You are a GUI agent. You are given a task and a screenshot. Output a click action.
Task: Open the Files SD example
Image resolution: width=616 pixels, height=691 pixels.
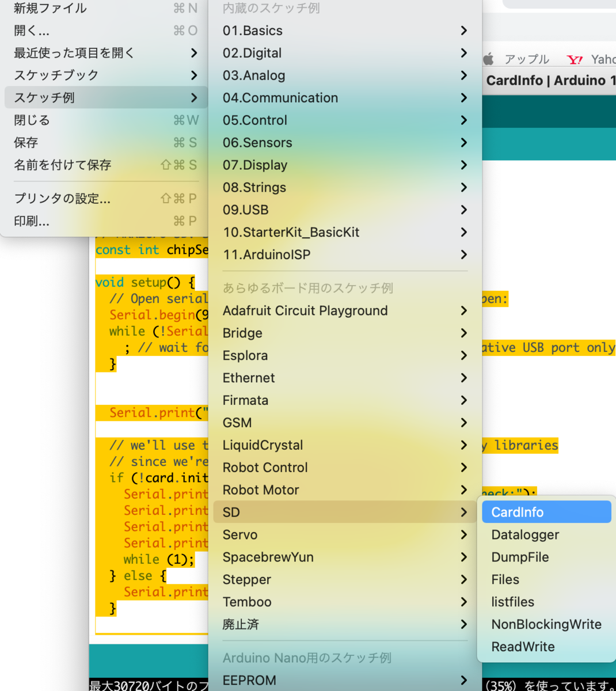pyautogui.click(x=546, y=580)
